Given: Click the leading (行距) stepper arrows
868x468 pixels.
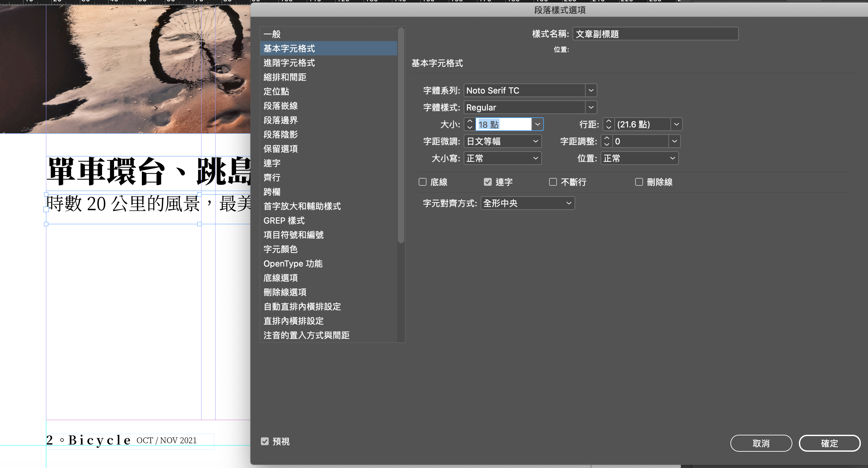Looking at the screenshot, I should point(608,124).
